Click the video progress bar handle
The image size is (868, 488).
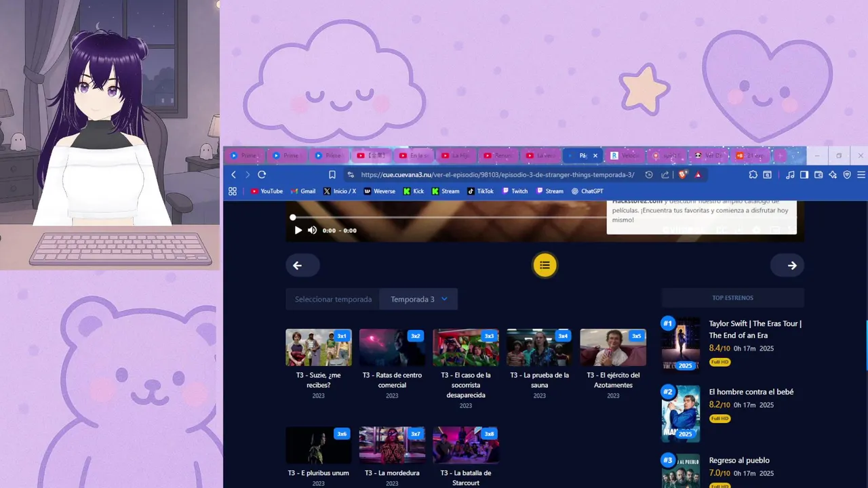(x=293, y=218)
